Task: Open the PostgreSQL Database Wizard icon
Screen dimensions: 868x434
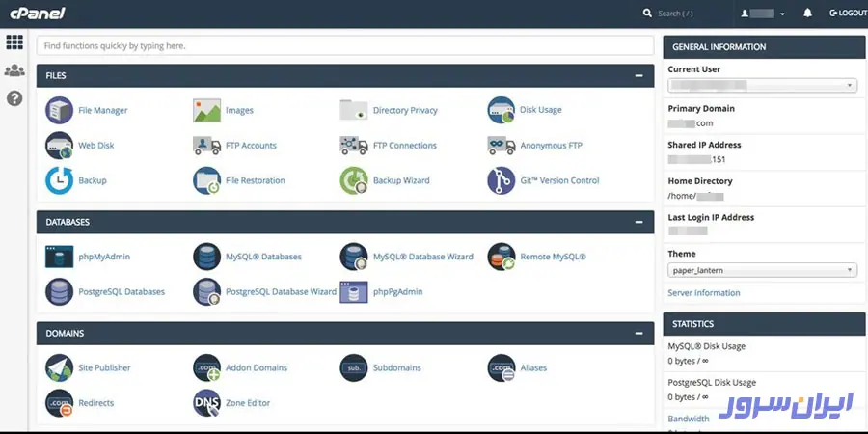Action: pos(207,291)
